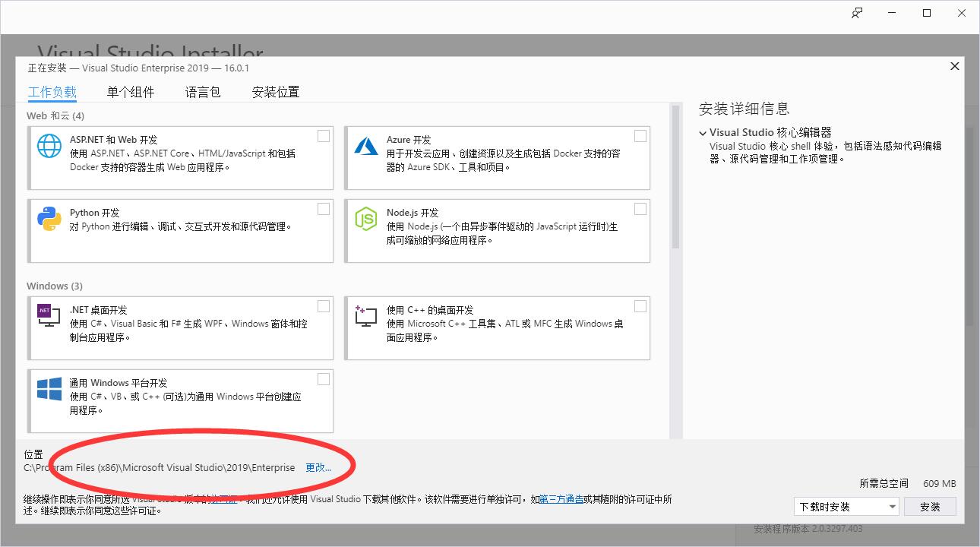Click the feedback icon in the title bar
This screenshot has width=980, height=547.
(x=857, y=13)
